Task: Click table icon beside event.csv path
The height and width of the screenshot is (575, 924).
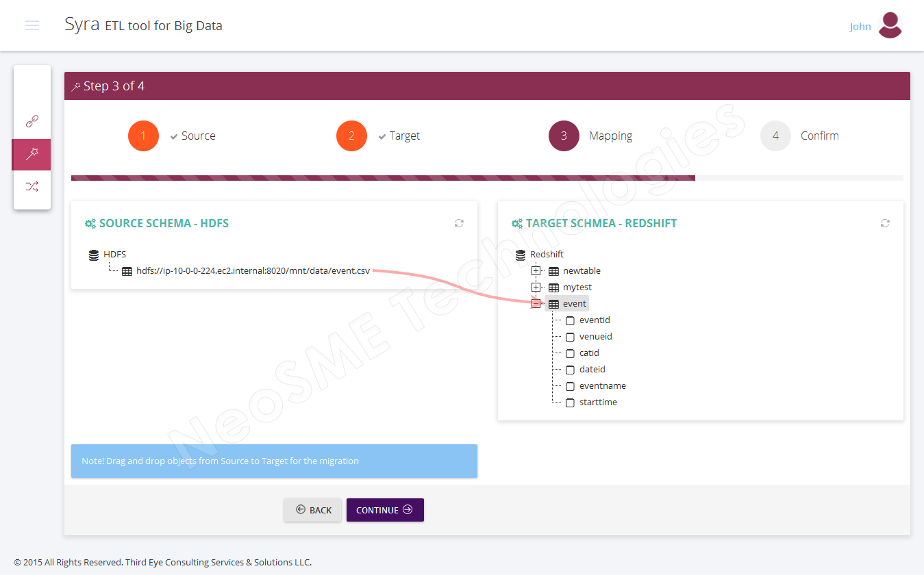Action: point(127,271)
